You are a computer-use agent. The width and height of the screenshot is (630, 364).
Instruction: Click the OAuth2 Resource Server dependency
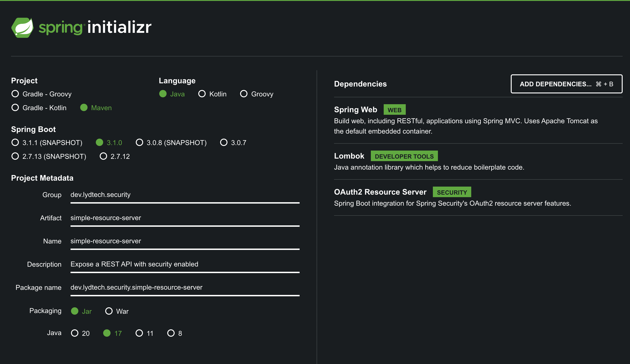tap(478, 197)
